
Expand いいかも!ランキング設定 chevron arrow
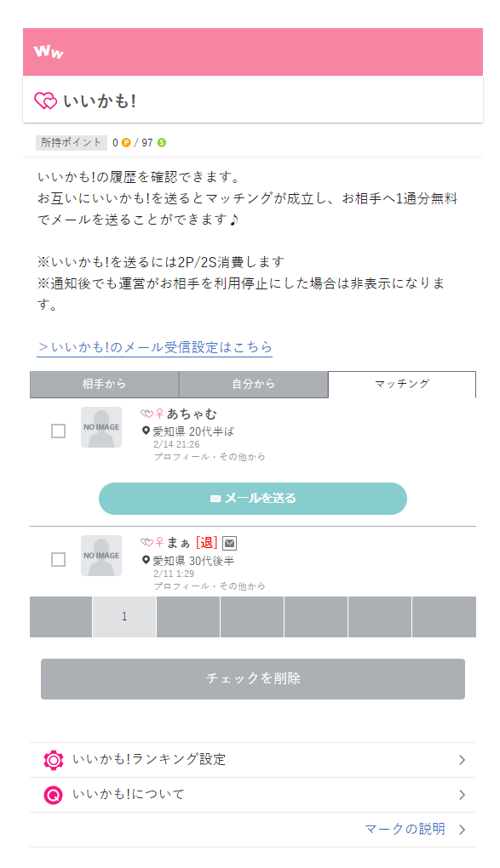pos(462,760)
